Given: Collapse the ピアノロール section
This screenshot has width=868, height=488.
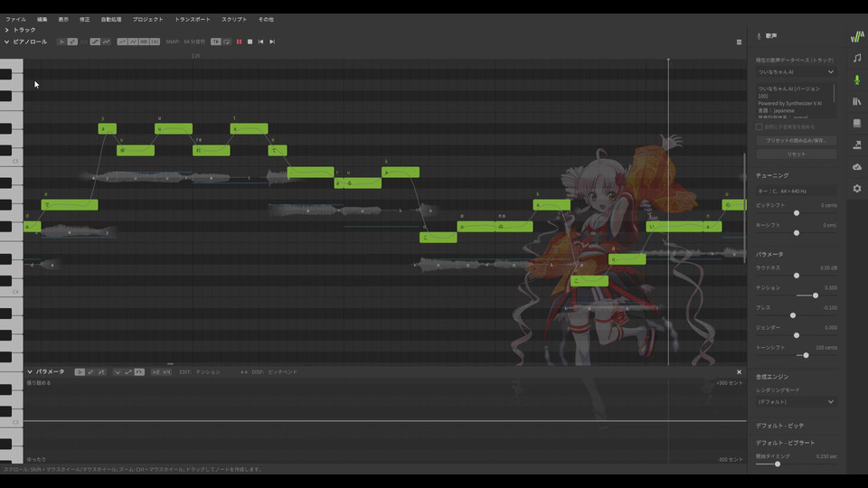Looking at the screenshot, I should [x=6, y=42].
